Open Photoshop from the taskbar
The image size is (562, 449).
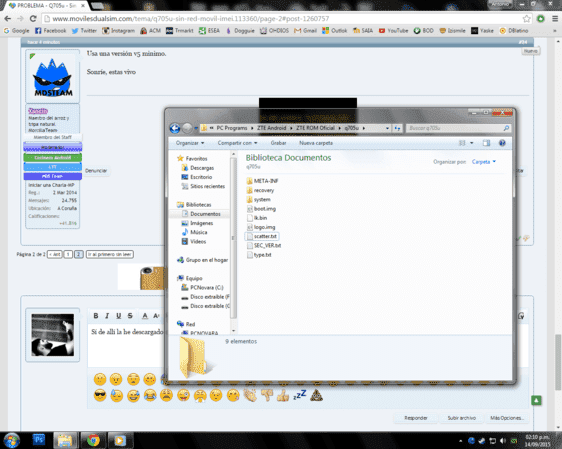point(39,440)
